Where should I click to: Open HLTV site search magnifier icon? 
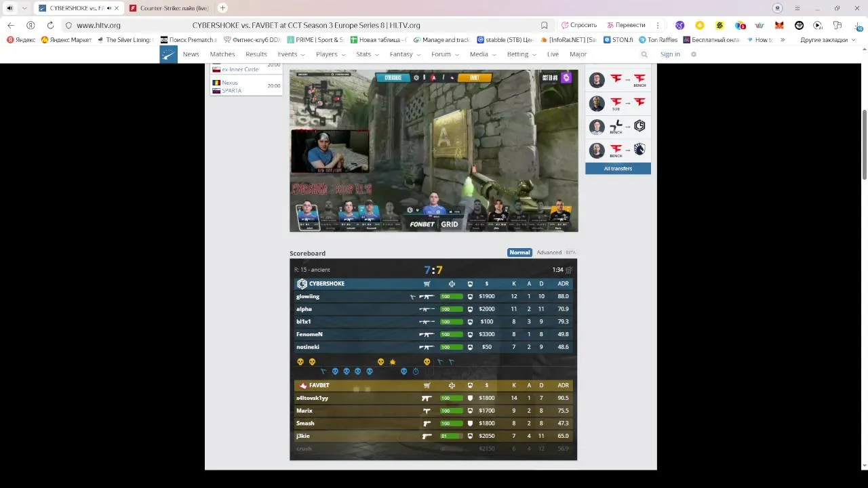pyautogui.click(x=644, y=54)
